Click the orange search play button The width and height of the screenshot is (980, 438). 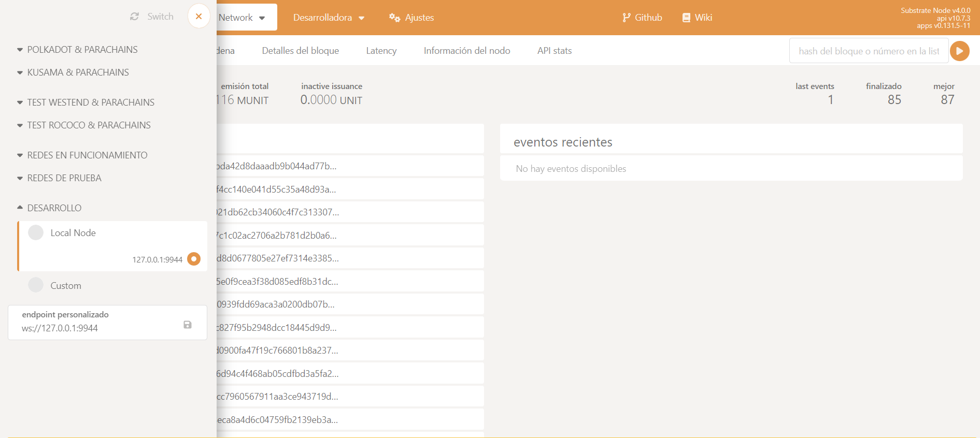[960, 51]
